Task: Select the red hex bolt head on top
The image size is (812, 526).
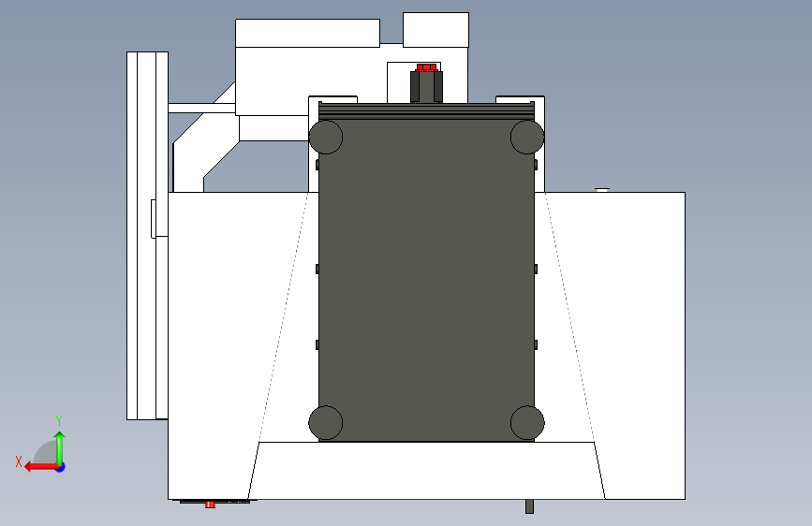Action: [x=426, y=67]
